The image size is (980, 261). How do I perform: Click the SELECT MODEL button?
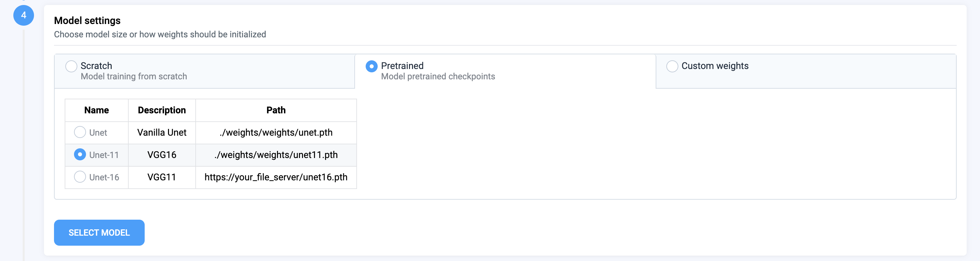pyautogui.click(x=99, y=232)
